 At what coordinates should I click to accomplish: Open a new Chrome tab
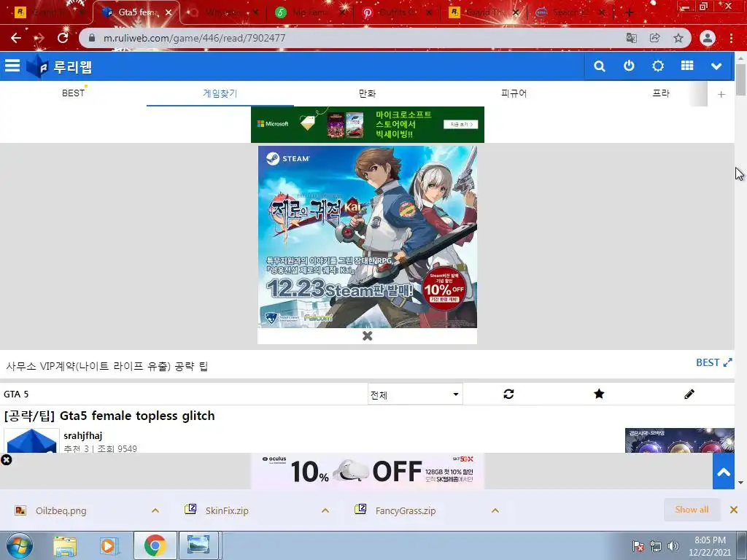point(629,13)
